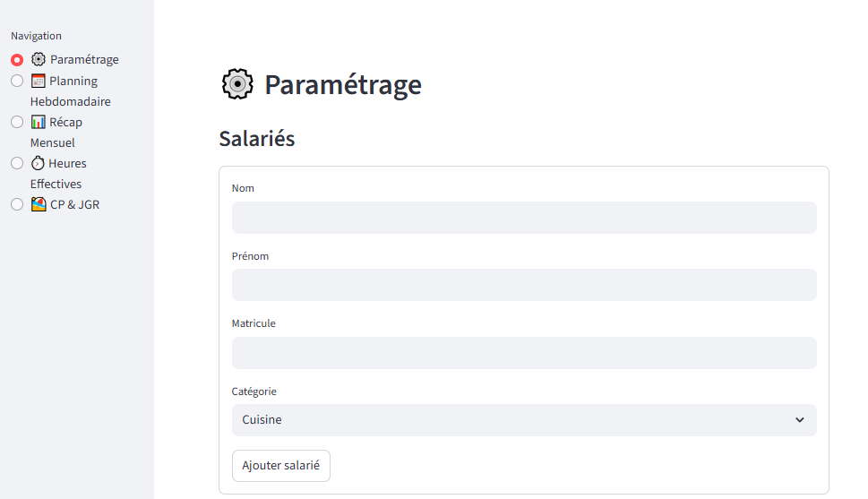Open the Catégorie dropdown showing Cuisine
The image size is (868, 499).
point(511,420)
